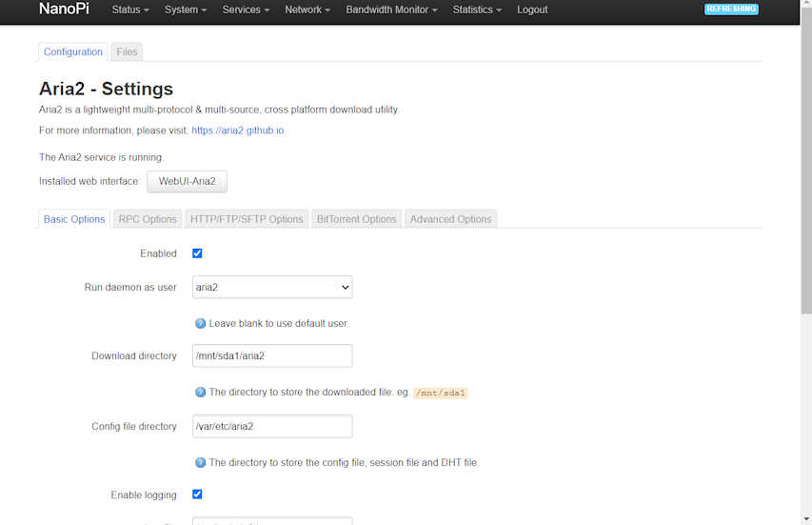The height and width of the screenshot is (525, 812).
Task: Toggle the Enabled checkbox
Action: [x=197, y=253]
